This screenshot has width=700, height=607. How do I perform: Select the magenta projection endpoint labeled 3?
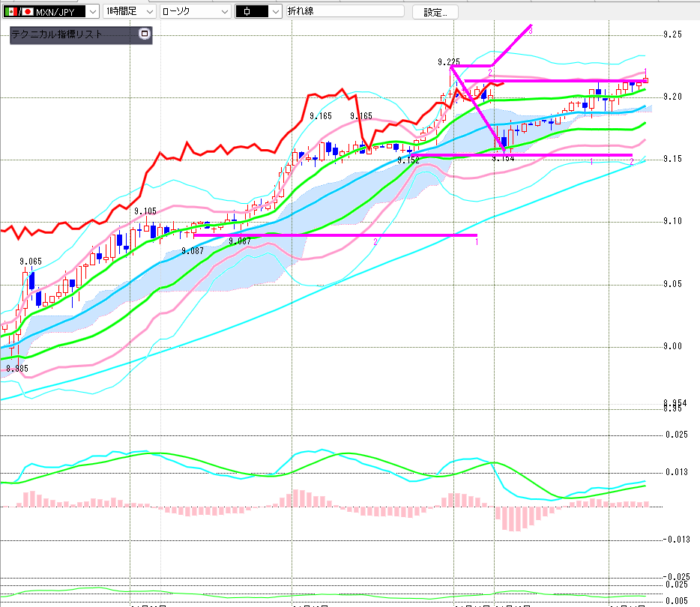531,30
